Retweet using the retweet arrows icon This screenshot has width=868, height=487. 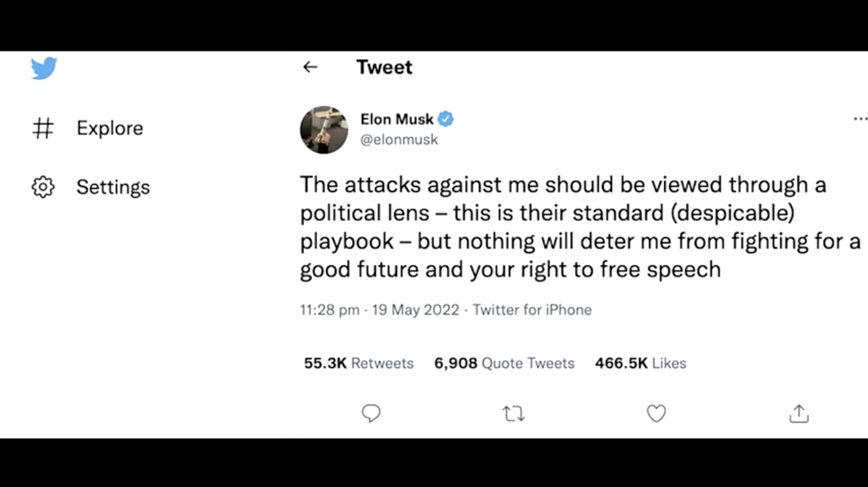pyautogui.click(x=513, y=414)
